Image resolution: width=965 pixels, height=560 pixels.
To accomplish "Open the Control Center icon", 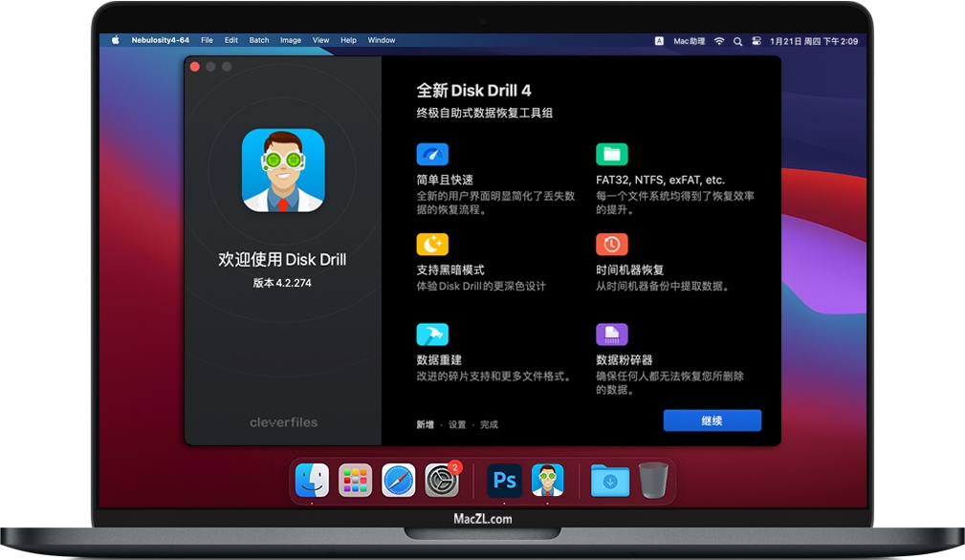I will [757, 41].
